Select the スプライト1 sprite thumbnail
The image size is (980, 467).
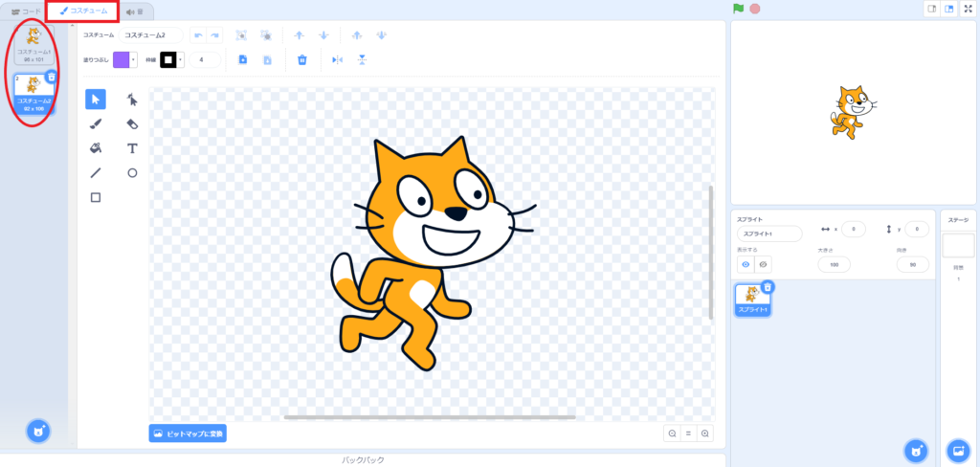click(752, 300)
